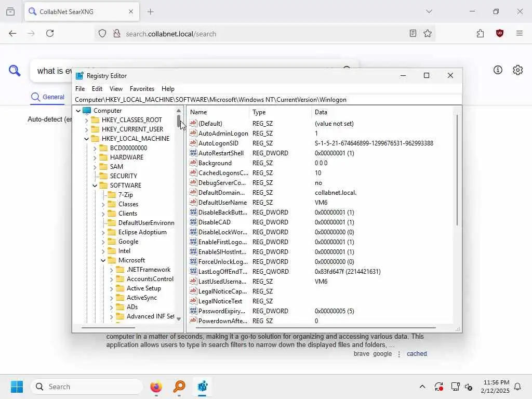Bookmark this page with star icon
Image resolution: width=532 pixels, height=399 pixels.
(x=428, y=33)
